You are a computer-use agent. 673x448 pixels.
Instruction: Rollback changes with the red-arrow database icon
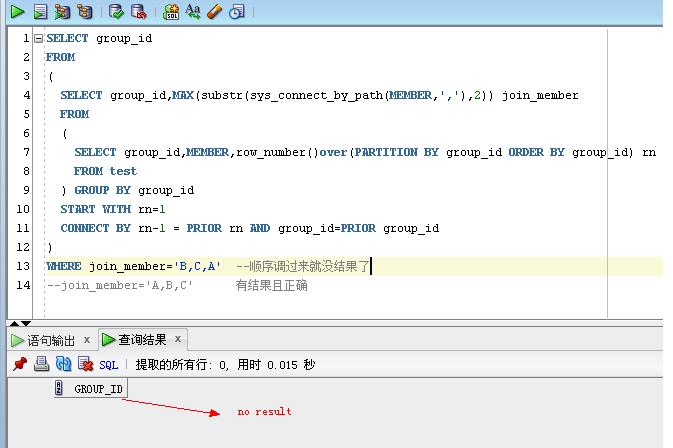[x=139, y=12]
